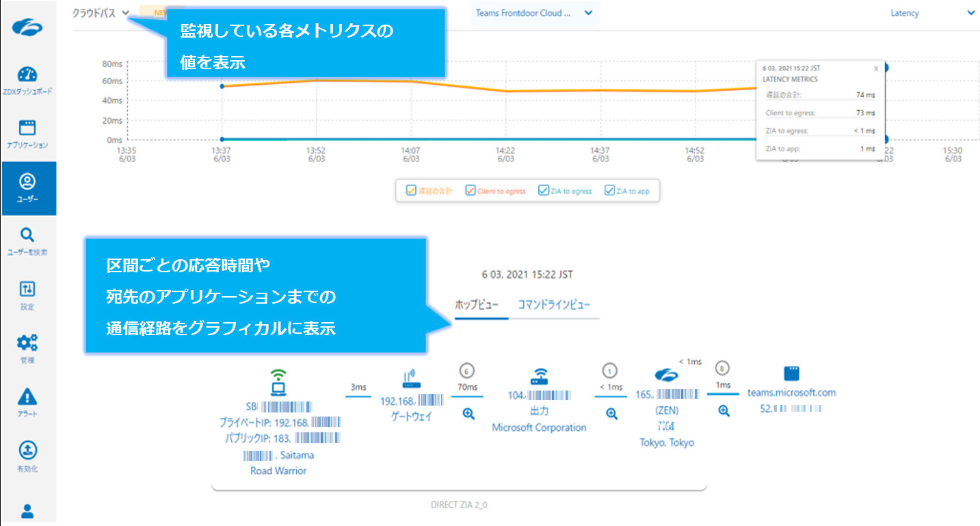Close the LATENCY METRICS tooltip
The width and height of the screenshot is (980, 526).
[x=876, y=68]
